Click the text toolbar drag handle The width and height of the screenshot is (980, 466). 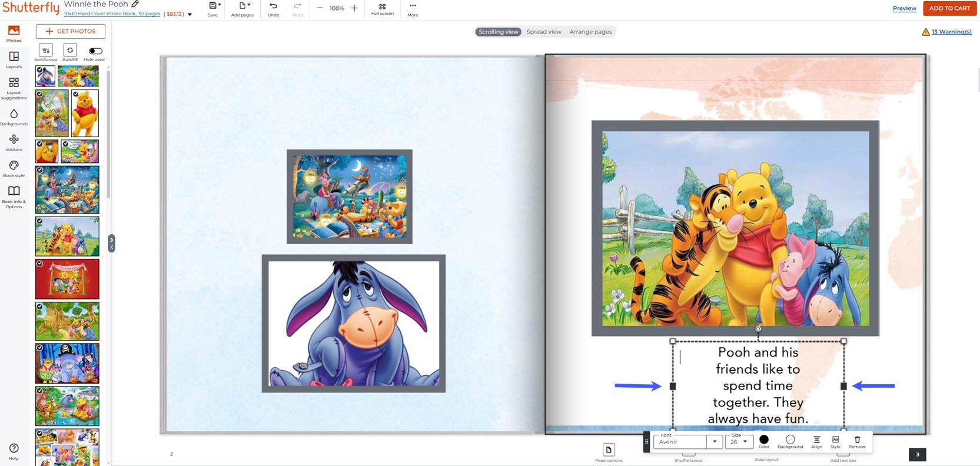pos(646,442)
